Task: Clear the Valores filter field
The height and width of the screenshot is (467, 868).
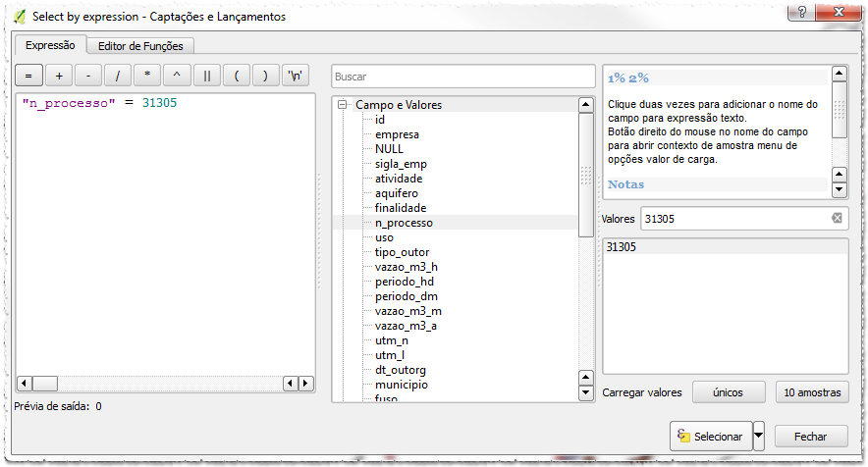Action: click(x=837, y=219)
